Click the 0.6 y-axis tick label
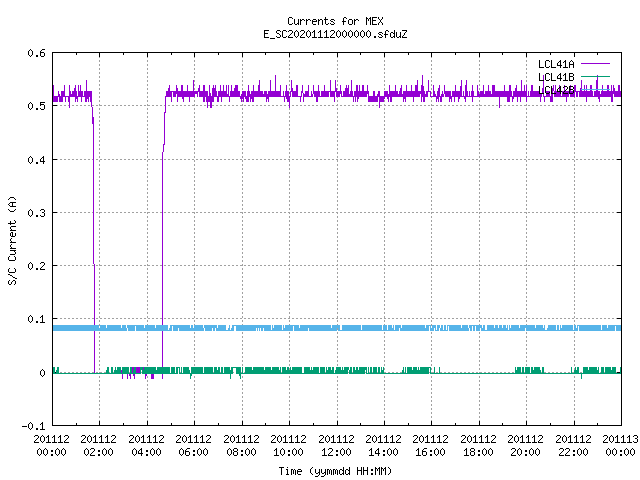Screen dimensions: 640x480 point(36,53)
